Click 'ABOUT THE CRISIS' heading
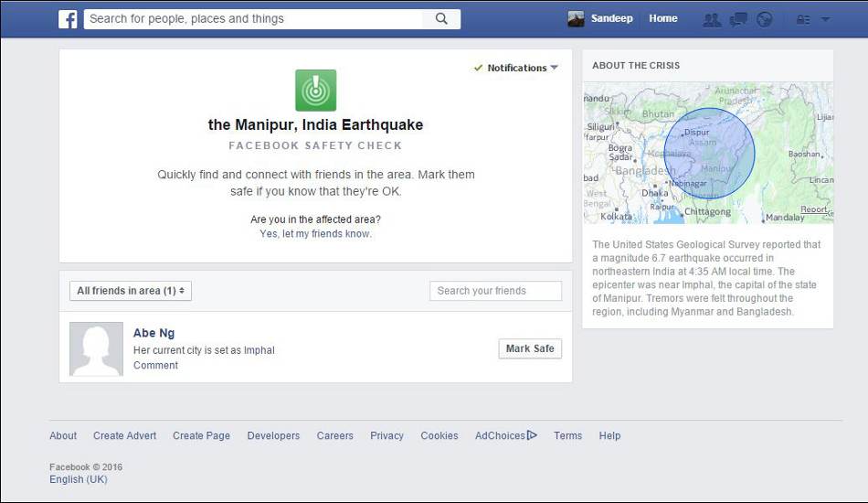This screenshot has height=503, width=868. coord(636,65)
